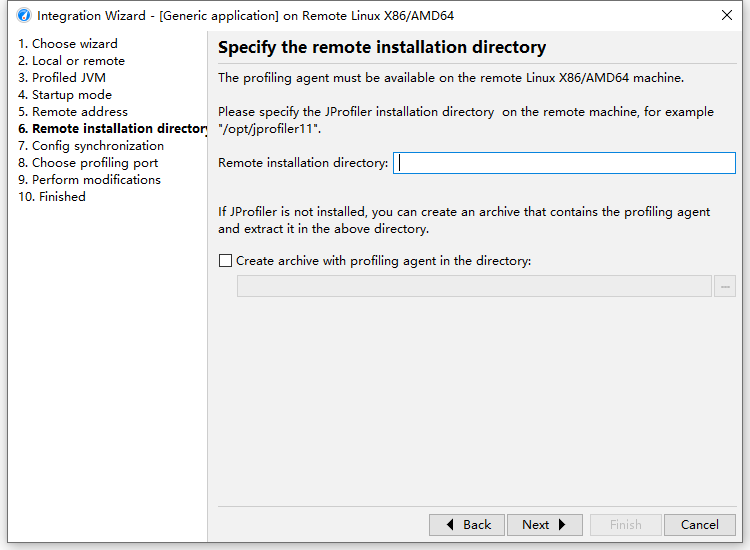Select step 2 Local or remote
The height and width of the screenshot is (550, 750).
[x=71, y=61]
